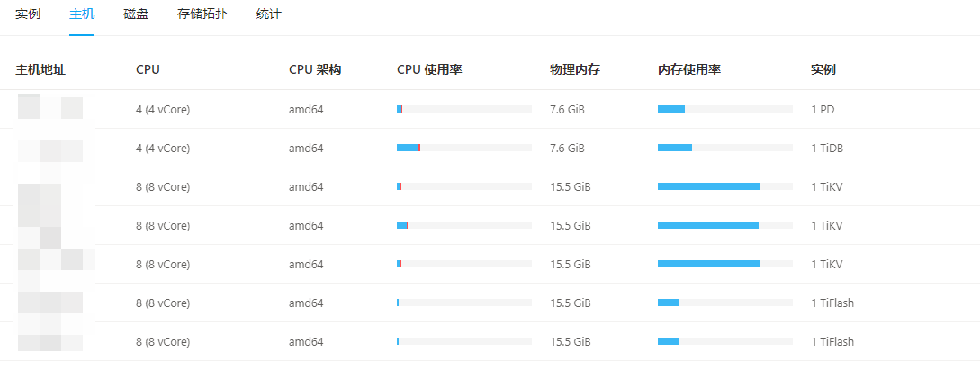Switch to the 实例 tab
This screenshot has width=980, height=389.
[28, 14]
